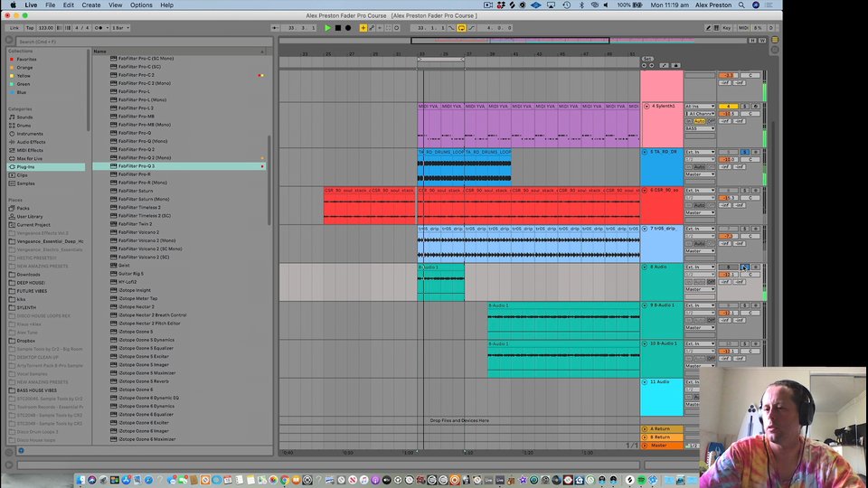Fold the 6 CSR_90_so track
The image size is (868, 488).
pos(645,191)
